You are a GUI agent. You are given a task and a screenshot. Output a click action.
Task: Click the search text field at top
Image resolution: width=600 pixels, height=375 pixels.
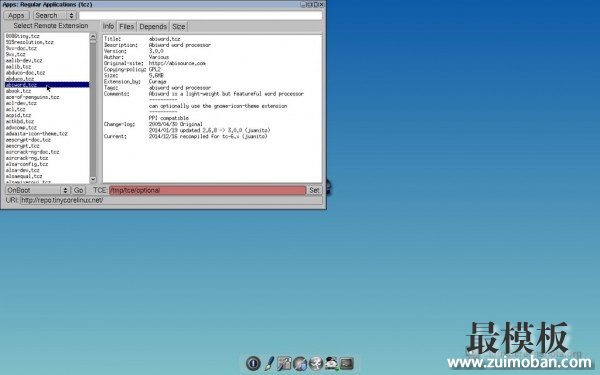(x=201, y=15)
